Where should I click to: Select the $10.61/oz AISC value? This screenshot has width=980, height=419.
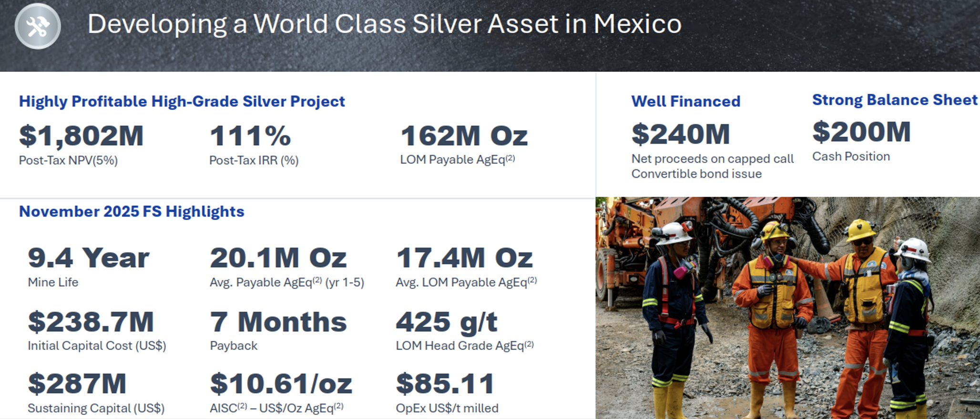(281, 384)
